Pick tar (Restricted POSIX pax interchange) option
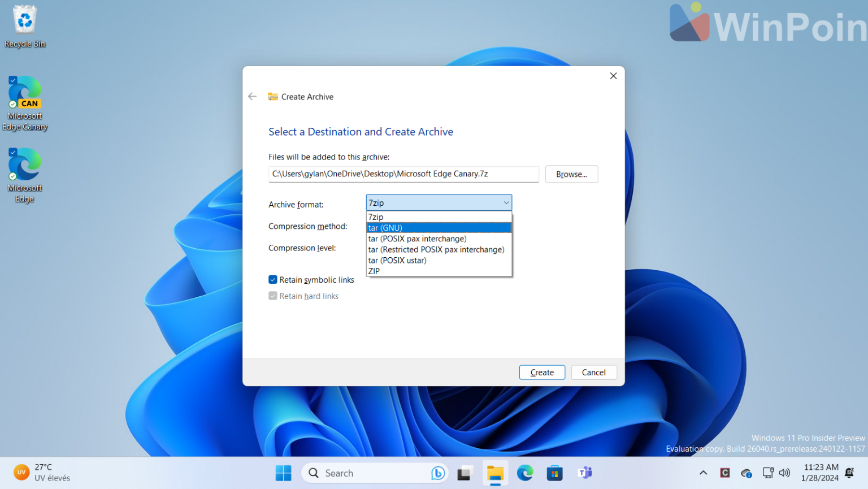Viewport: 868px width, 489px height. tap(436, 249)
